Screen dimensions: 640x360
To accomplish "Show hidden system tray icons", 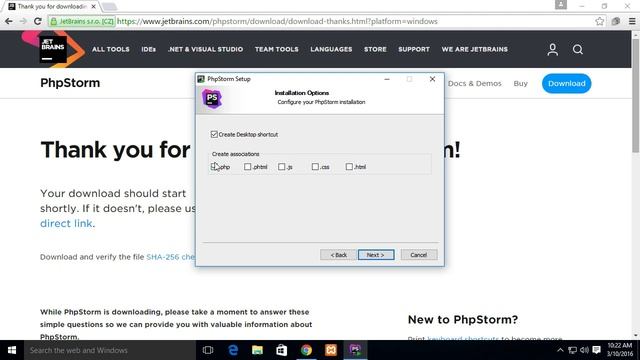I will coord(560,350).
